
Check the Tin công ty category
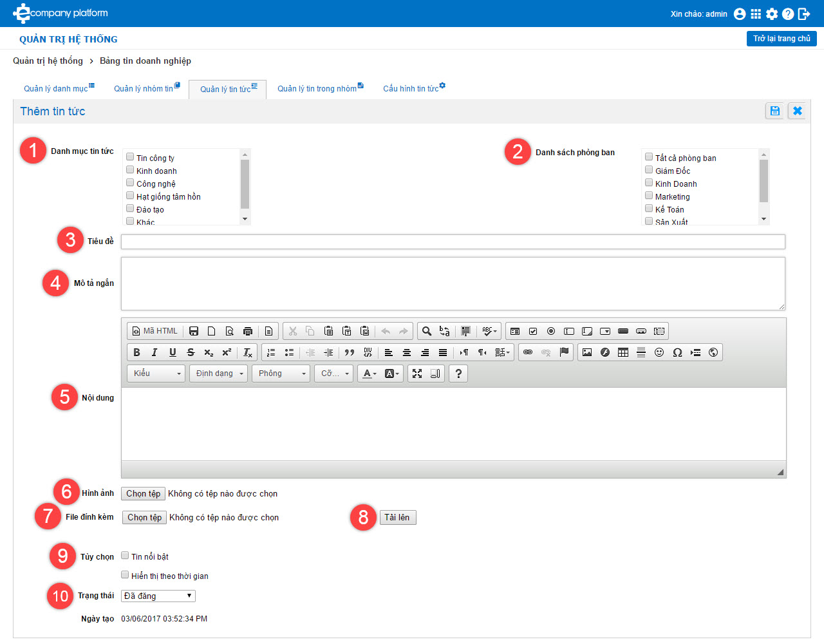click(130, 156)
